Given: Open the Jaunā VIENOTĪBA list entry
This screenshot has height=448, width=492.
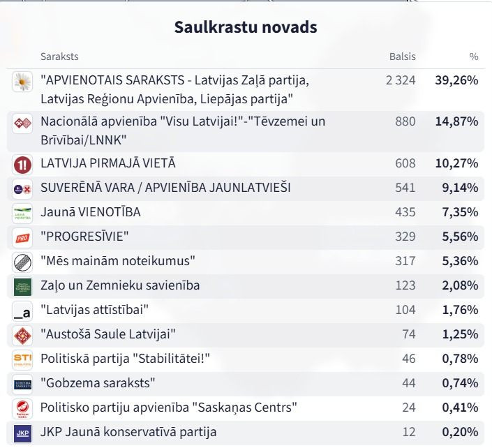Looking at the screenshot, I should point(246,214).
